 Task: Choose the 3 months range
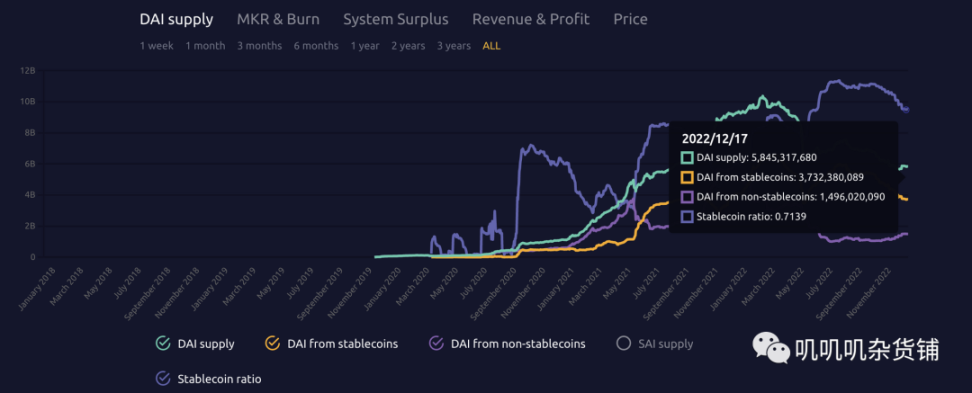click(259, 46)
